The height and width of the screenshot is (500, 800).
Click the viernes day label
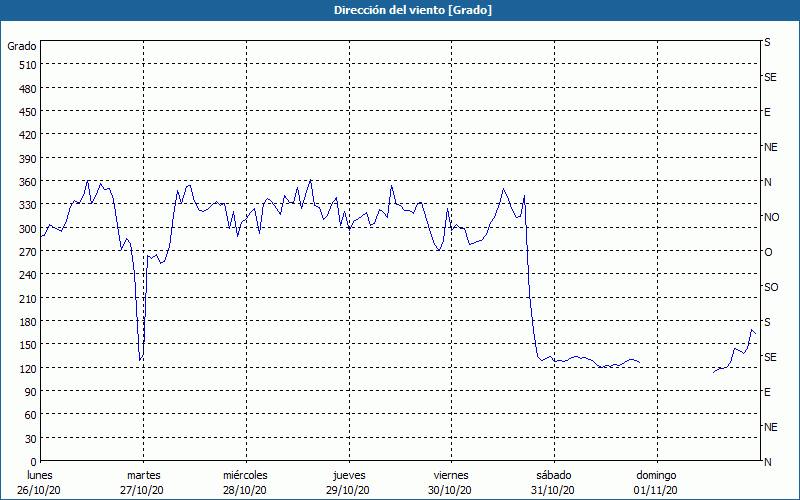point(451,475)
